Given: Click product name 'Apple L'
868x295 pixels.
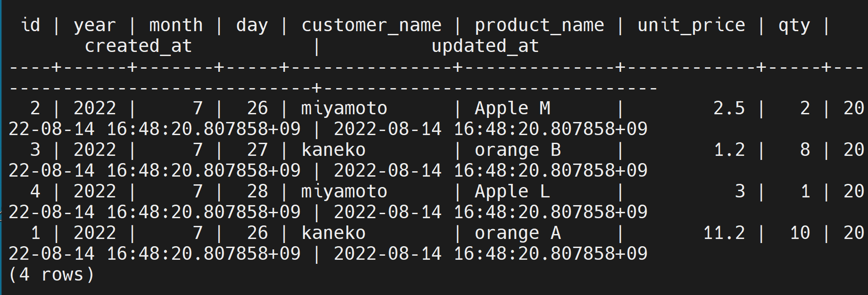Looking at the screenshot, I should pos(512,191).
